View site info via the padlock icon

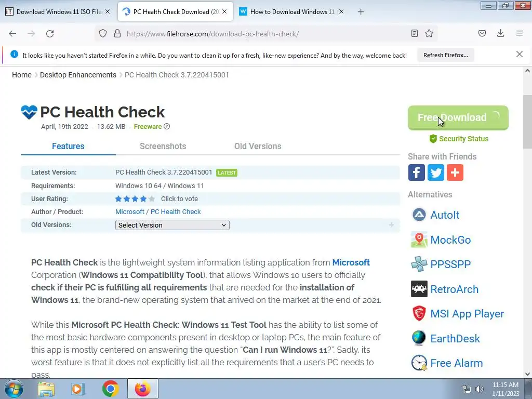(117, 33)
